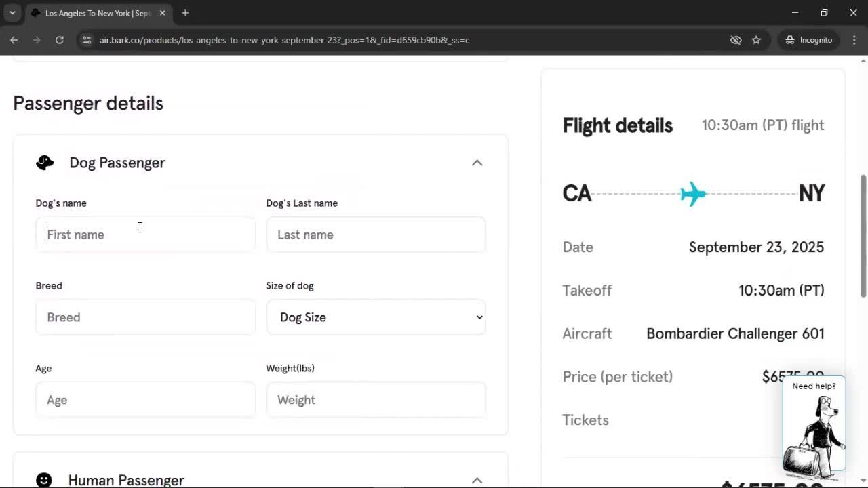The width and height of the screenshot is (868, 488).
Task: Click the Breed input field
Action: (x=145, y=317)
